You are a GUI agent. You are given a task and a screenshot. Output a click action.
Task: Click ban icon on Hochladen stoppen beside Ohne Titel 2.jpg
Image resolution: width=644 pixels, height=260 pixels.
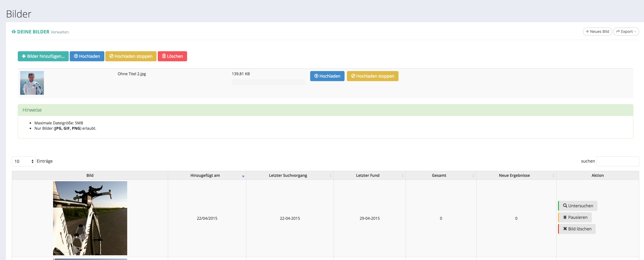coord(353,76)
